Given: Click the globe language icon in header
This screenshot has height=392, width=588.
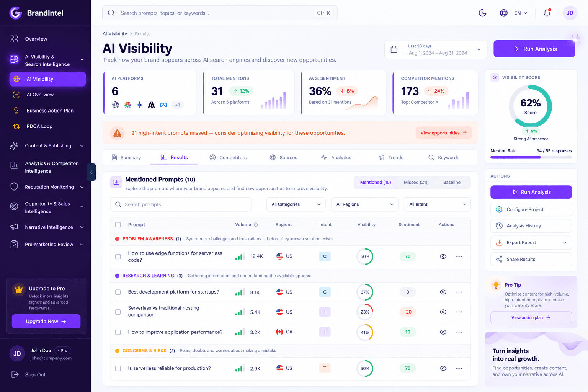Looking at the screenshot, I should click(504, 13).
